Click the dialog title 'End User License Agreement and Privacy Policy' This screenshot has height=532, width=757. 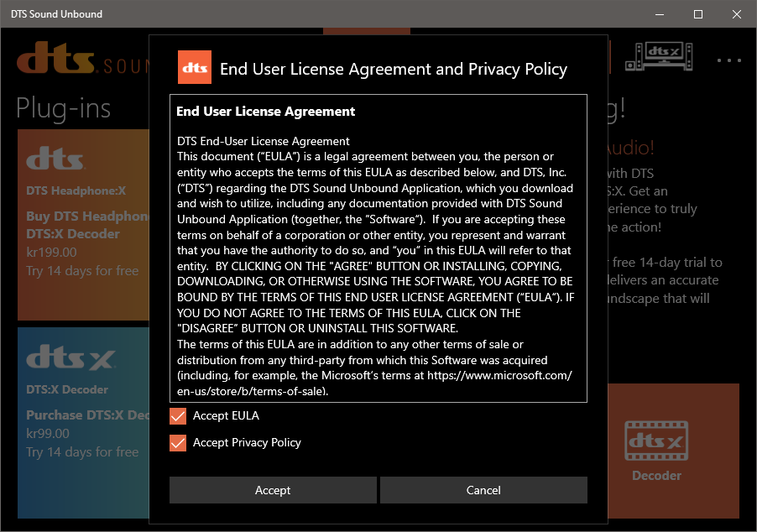(394, 69)
